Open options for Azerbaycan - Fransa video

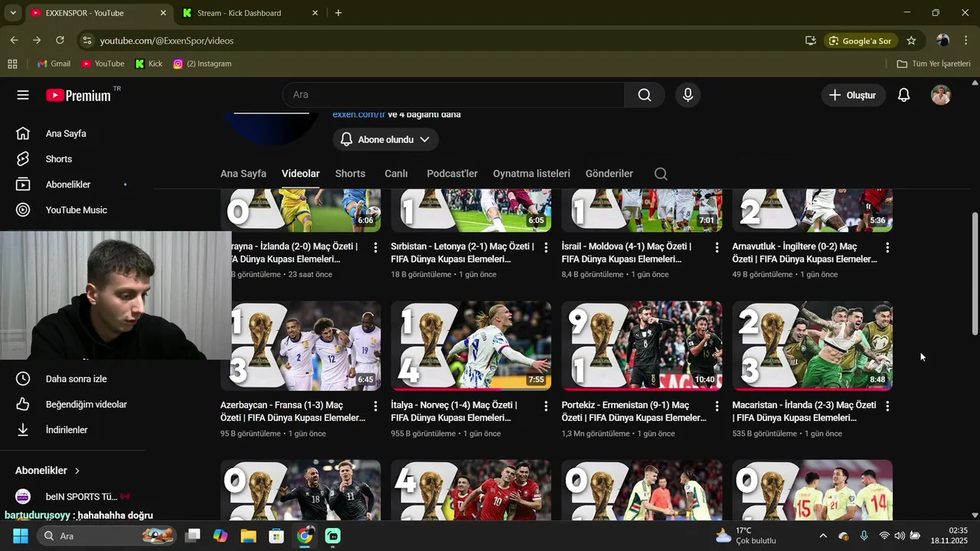point(375,406)
